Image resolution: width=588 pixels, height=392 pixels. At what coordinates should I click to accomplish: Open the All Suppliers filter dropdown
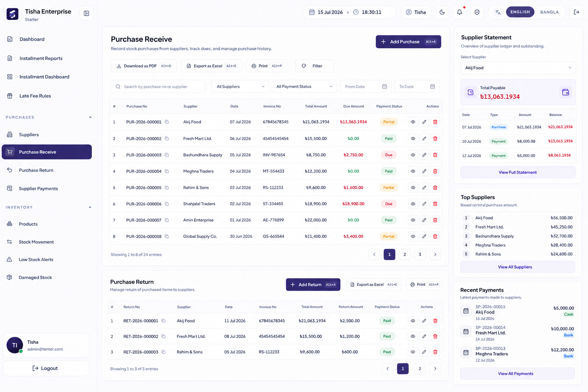click(x=240, y=87)
